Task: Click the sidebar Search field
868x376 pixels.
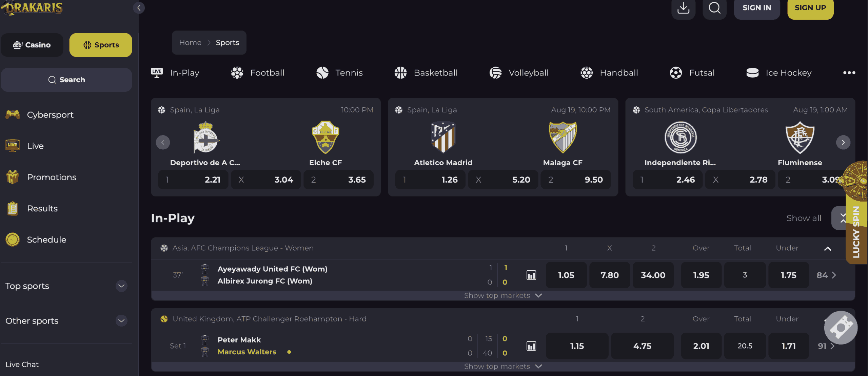Action: [x=66, y=80]
